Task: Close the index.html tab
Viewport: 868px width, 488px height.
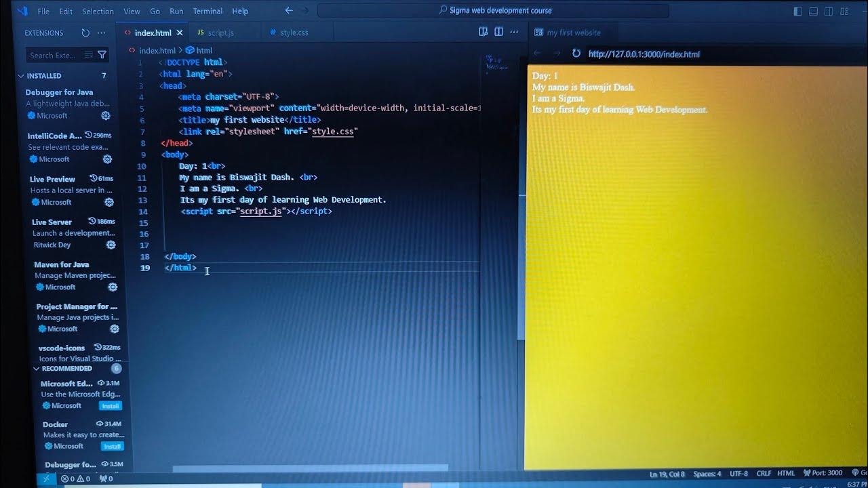Action: (x=180, y=33)
